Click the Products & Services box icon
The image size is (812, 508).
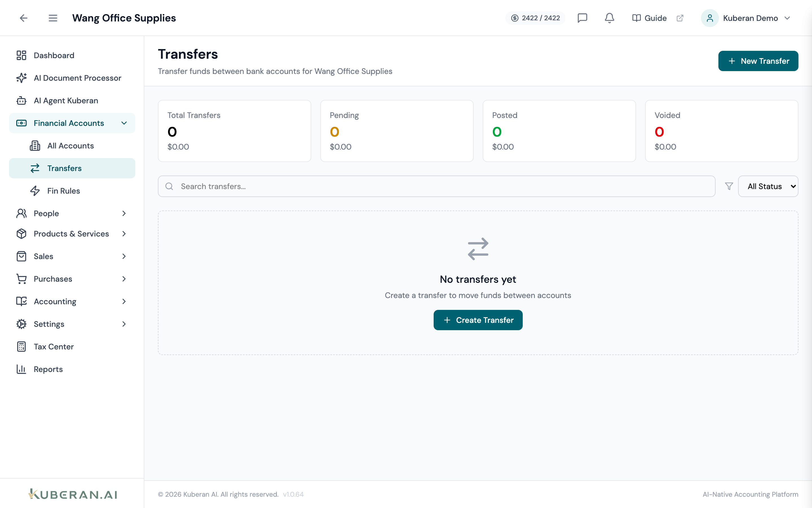tap(21, 234)
